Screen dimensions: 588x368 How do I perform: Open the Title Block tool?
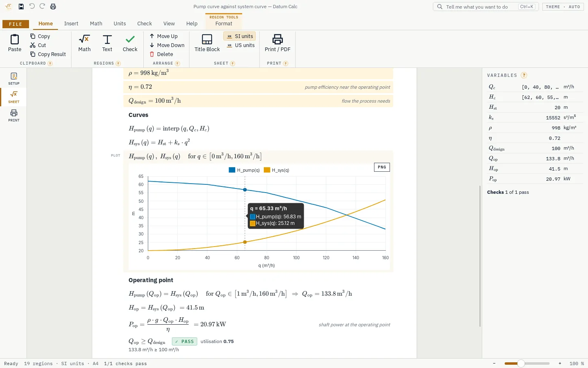coord(207,43)
